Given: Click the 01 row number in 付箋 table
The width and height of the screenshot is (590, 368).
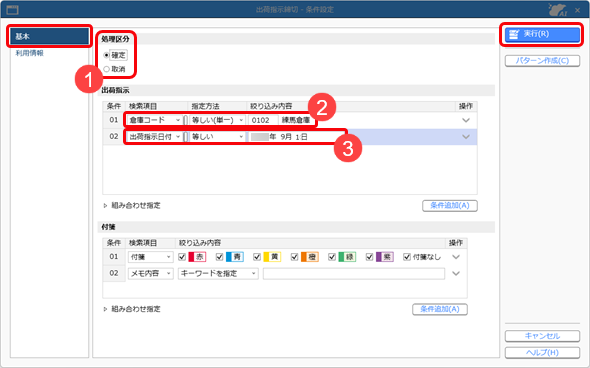Looking at the screenshot, I should pyautogui.click(x=114, y=257).
